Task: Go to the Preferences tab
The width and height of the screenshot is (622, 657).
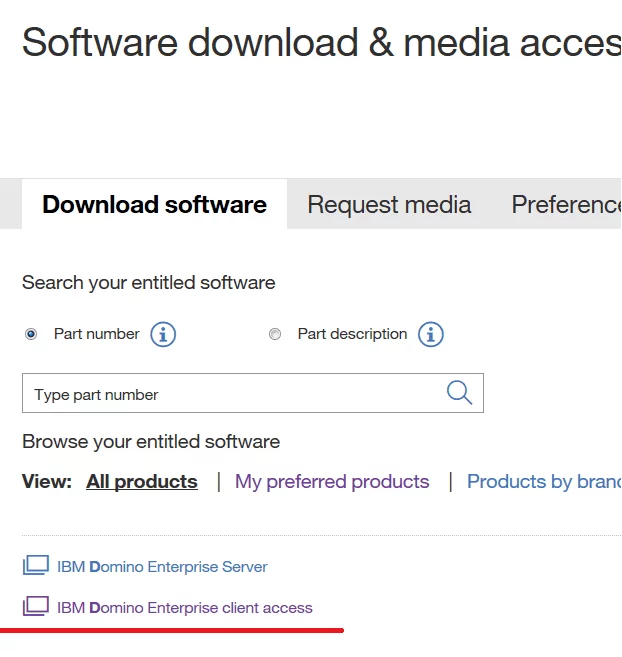Action: point(566,205)
